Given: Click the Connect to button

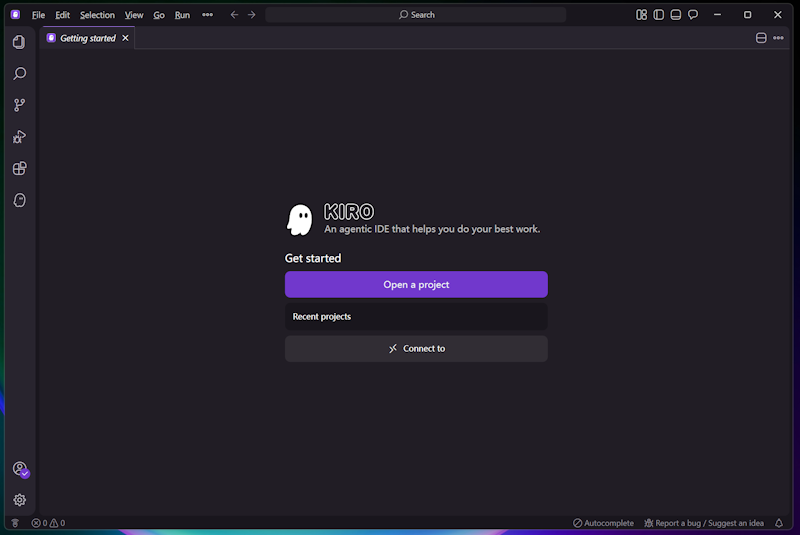Looking at the screenshot, I should (x=416, y=349).
